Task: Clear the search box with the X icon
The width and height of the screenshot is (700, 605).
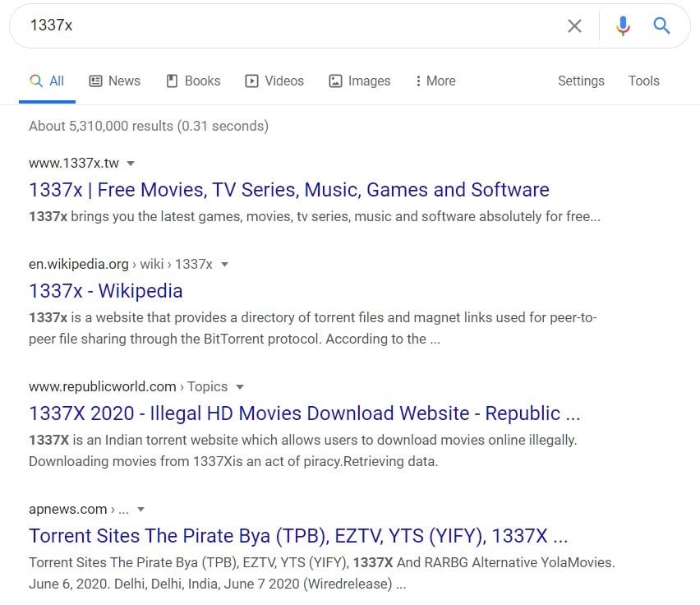Action: tap(574, 26)
